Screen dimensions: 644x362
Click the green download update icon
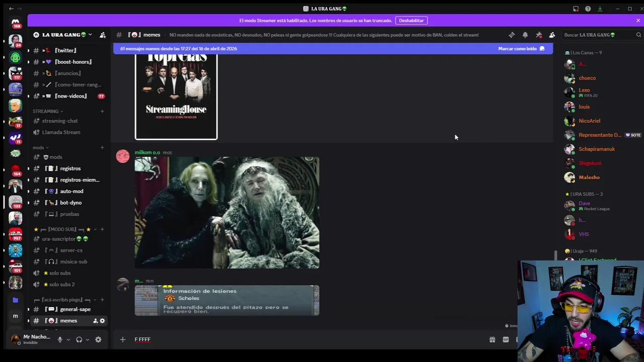(x=600, y=9)
